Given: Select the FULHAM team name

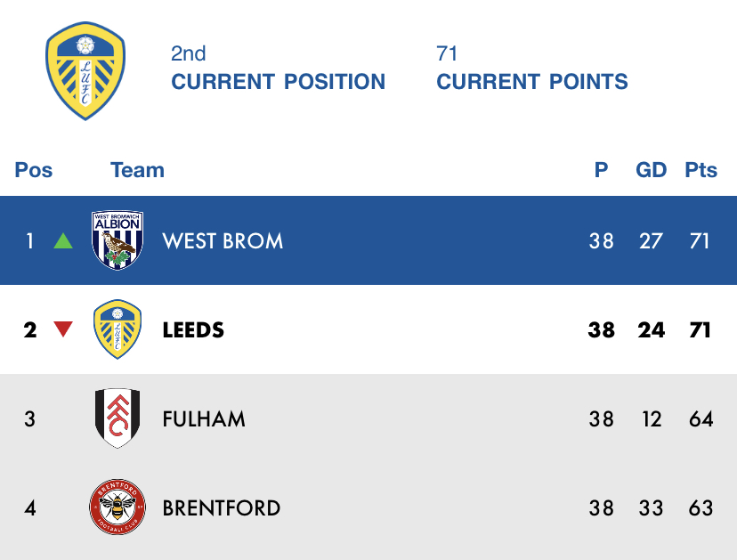Looking at the screenshot, I should (204, 419).
